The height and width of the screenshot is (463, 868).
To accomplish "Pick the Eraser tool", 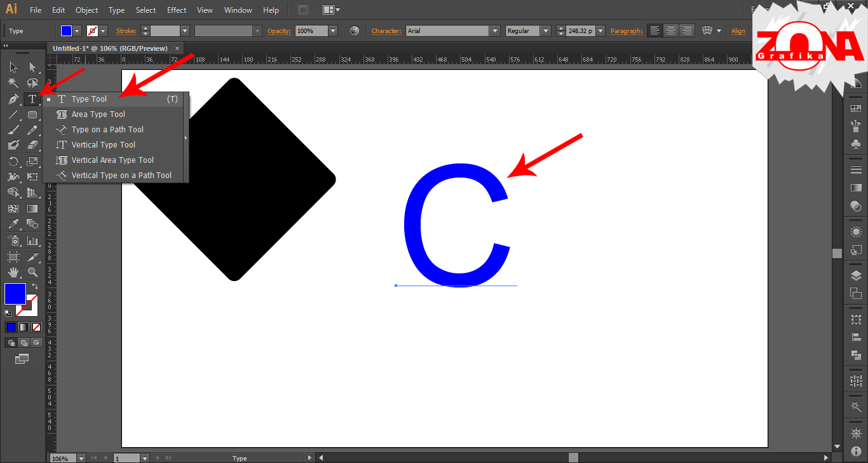I will tap(32, 145).
